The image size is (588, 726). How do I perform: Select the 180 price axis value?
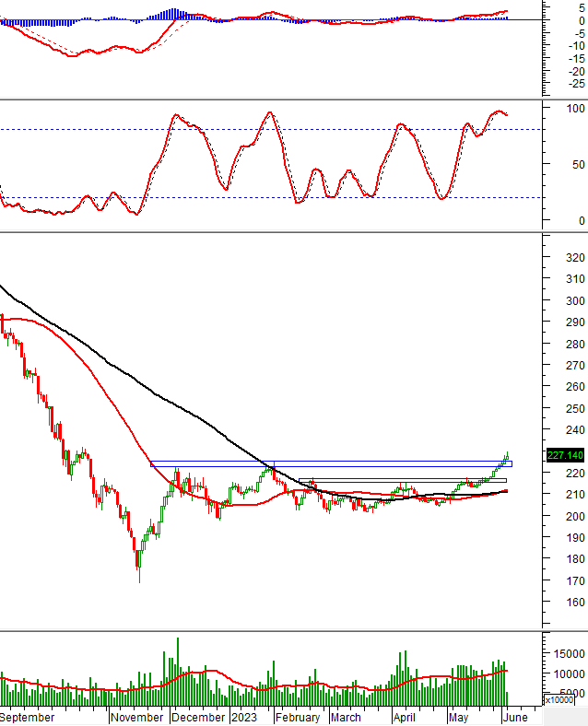click(575, 559)
